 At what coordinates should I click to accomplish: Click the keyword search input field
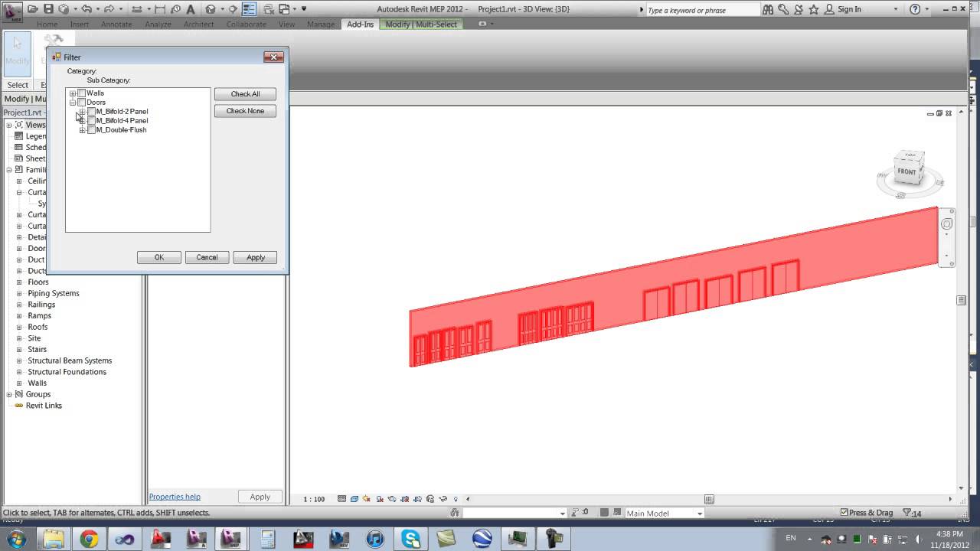(x=702, y=10)
